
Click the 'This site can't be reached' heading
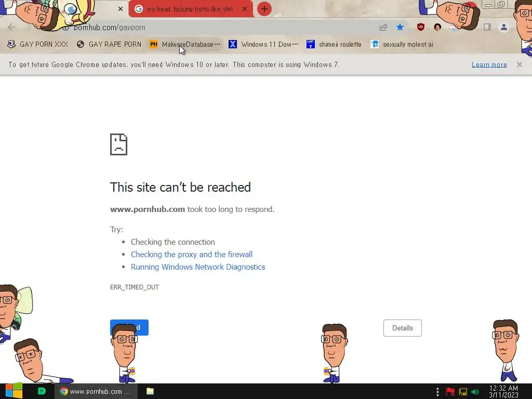(x=180, y=187)
